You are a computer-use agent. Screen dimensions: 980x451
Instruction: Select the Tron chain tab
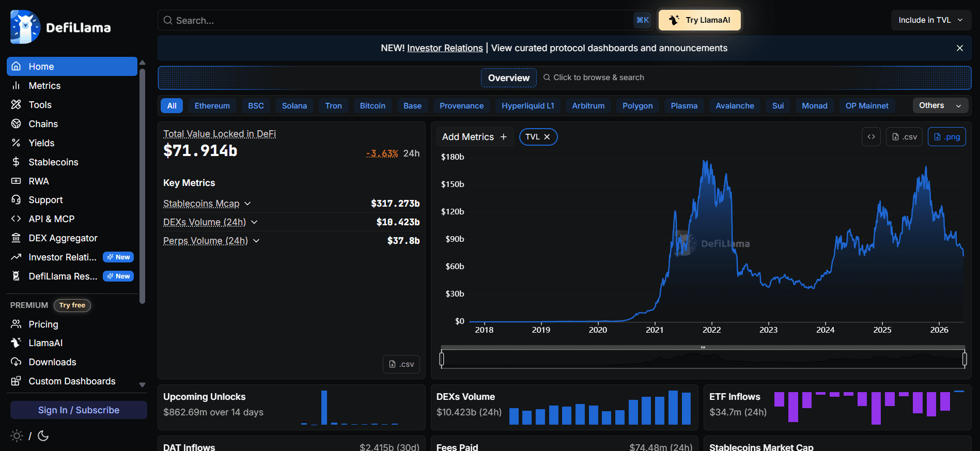pyautogui.click(x=334, y=105)
